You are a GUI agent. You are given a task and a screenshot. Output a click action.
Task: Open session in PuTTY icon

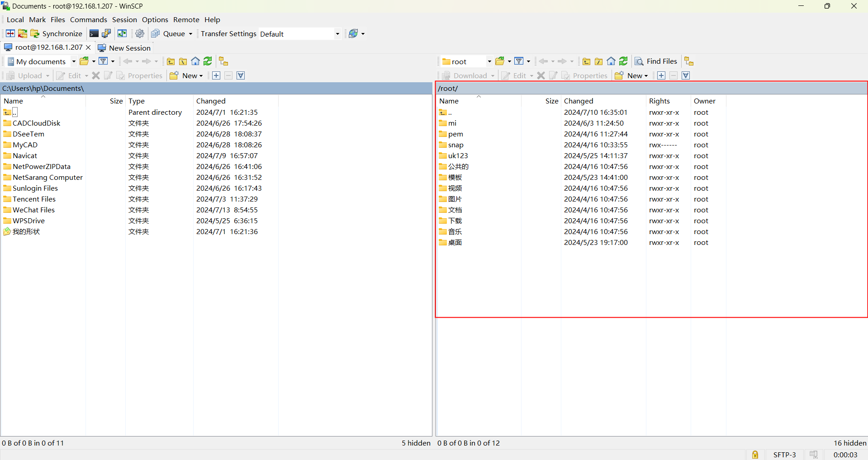(x=106, y=33)
